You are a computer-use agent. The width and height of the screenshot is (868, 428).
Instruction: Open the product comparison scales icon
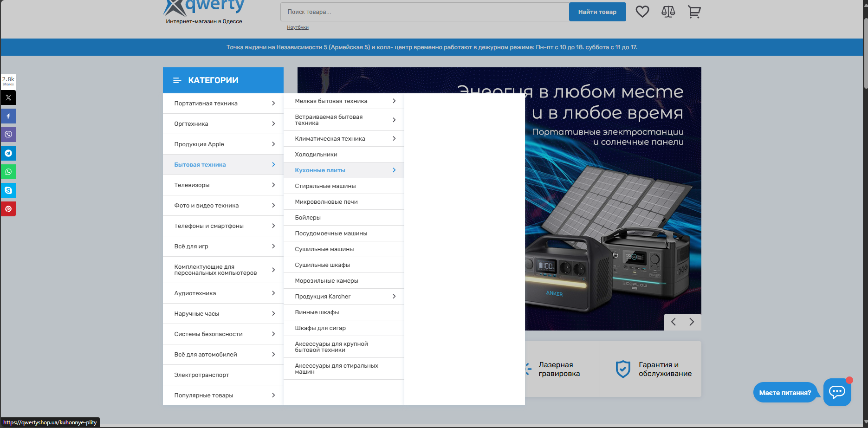point(668,12)
